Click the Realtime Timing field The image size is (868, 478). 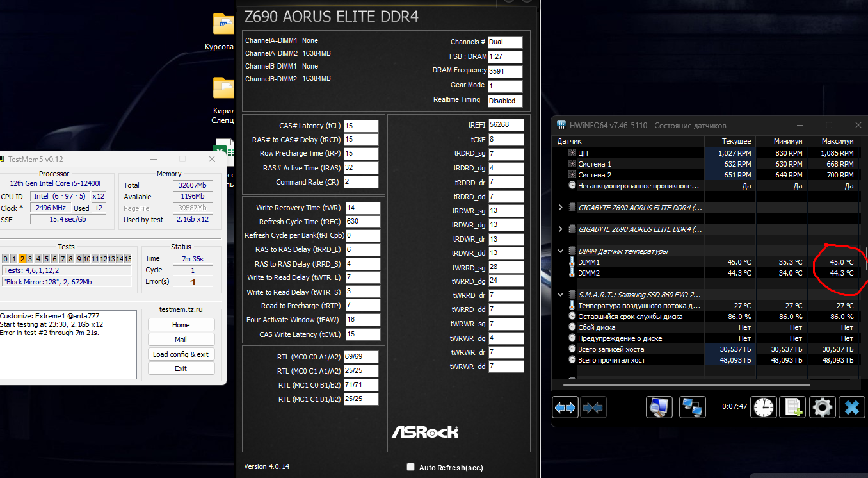click(x=505, y=101)
